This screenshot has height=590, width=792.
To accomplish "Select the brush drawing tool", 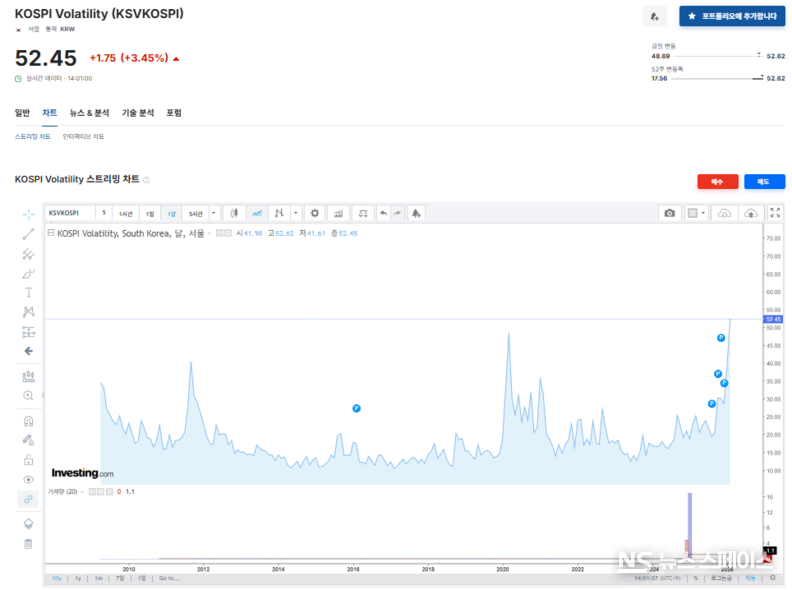I will coord(28,273).
